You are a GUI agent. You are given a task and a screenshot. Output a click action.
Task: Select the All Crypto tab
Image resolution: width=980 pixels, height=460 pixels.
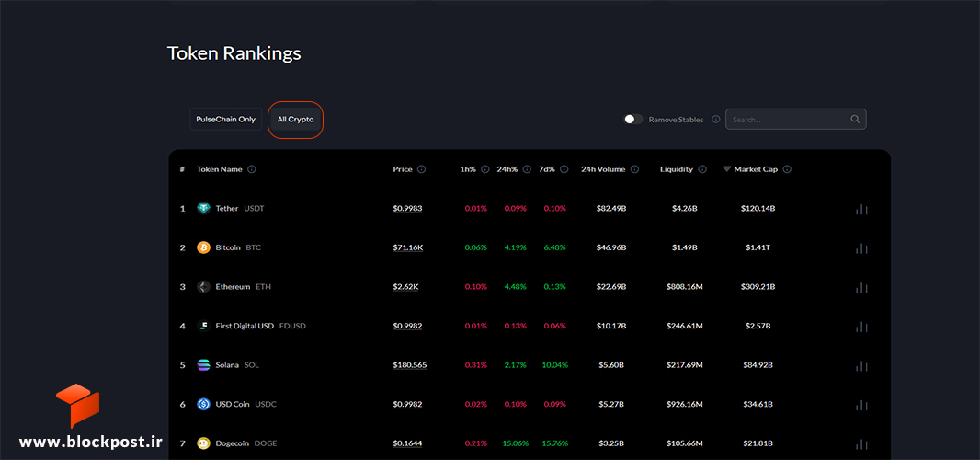[x=296, y=119]
